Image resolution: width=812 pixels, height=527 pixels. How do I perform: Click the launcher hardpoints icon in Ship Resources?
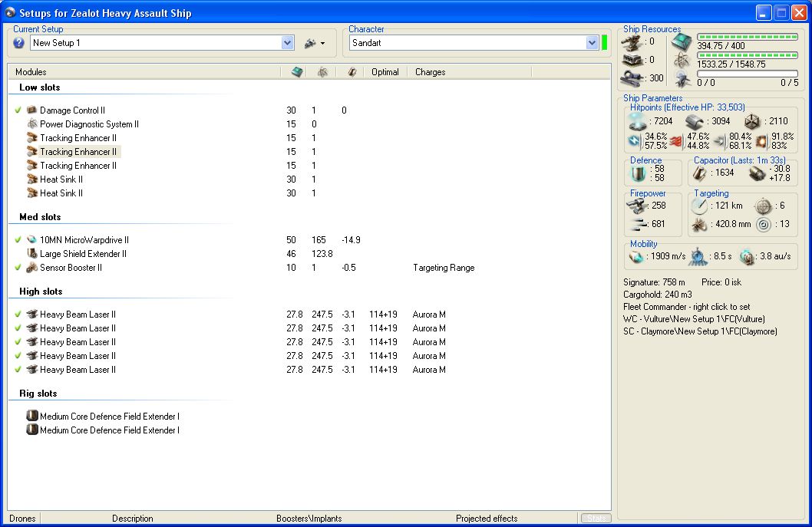point(633,61)
